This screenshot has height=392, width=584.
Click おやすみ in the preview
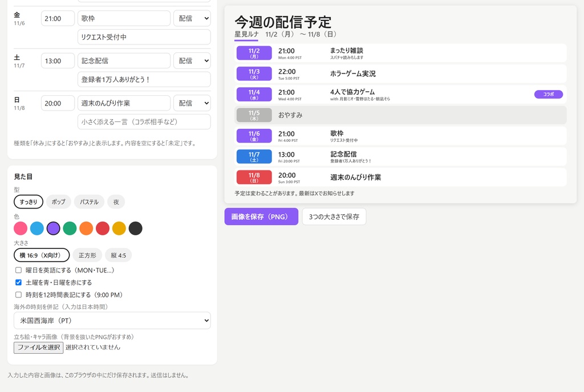pos(290,115)
